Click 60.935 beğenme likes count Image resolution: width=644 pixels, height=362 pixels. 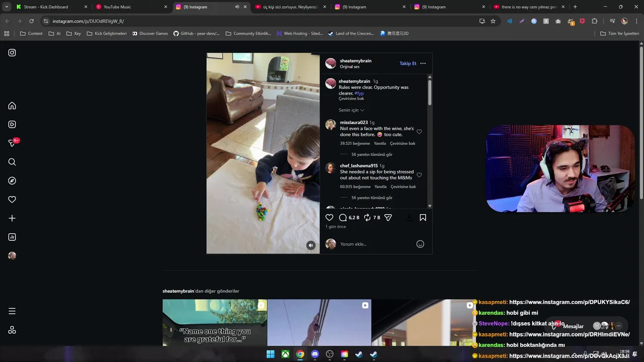(x=355, y=187)
